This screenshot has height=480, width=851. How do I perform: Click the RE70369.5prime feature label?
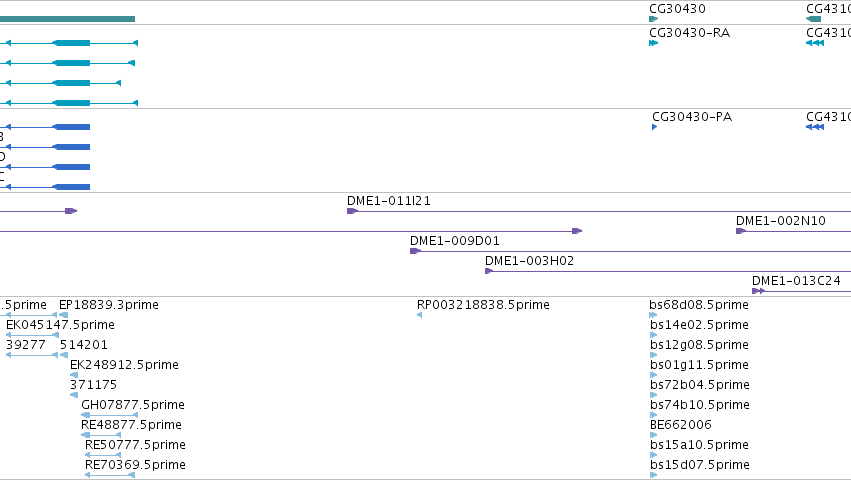(x=135, y=465)
